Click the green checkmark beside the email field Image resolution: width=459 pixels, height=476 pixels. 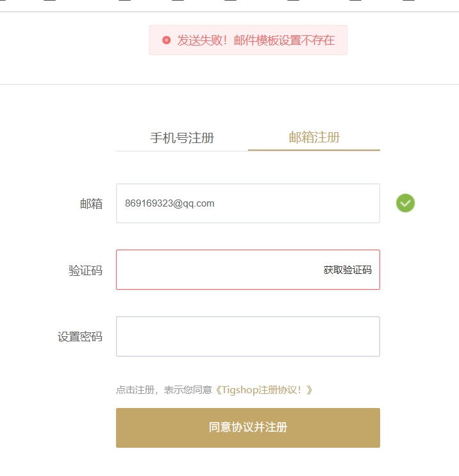(x=405, y=203)
